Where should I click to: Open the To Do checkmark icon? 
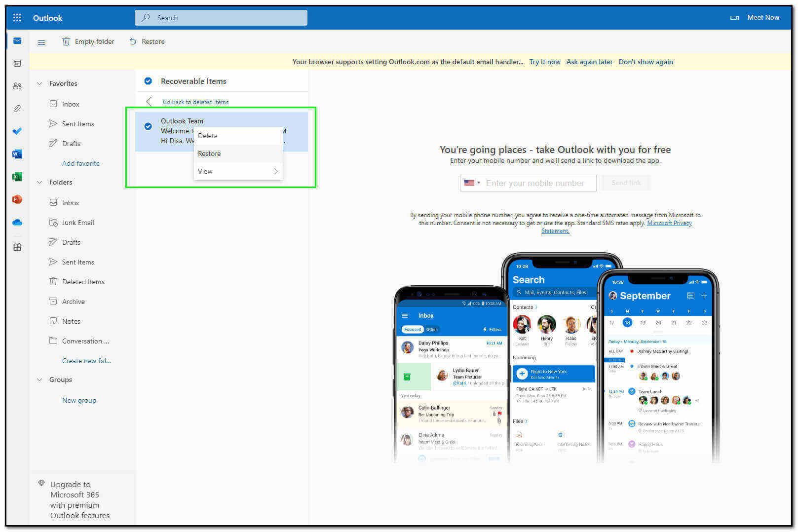(17, 131)
